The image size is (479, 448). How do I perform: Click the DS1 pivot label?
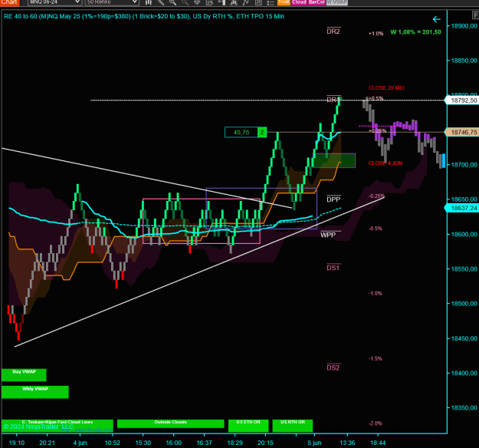[x=333, y=268]
